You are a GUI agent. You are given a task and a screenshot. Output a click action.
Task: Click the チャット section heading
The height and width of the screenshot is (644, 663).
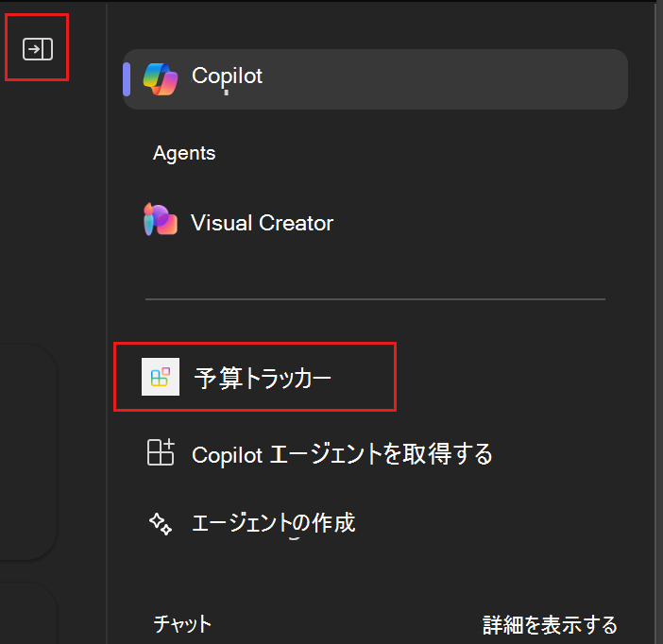(x=182, y=624)
